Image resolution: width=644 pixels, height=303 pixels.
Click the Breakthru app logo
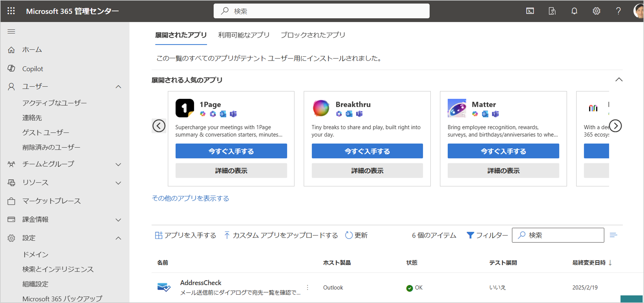(x=321, y=108)
